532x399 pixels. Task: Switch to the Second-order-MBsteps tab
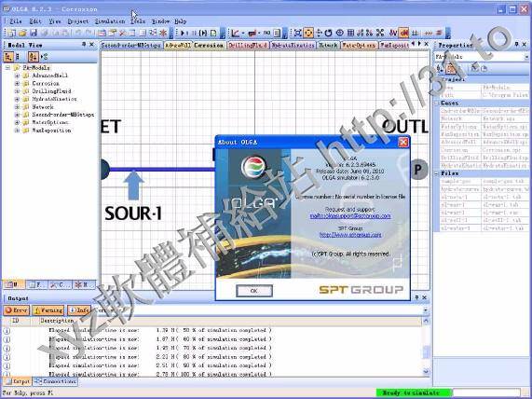click(131, 45)
